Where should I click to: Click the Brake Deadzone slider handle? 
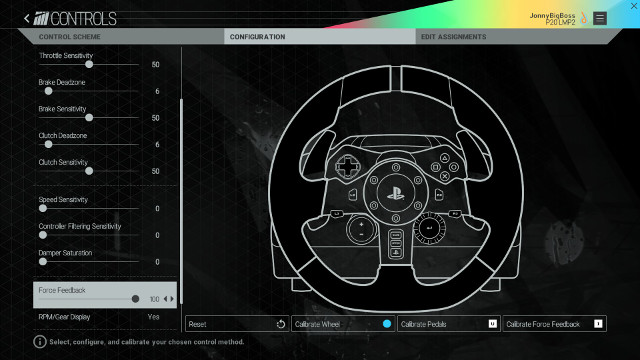tap(48, 91)
